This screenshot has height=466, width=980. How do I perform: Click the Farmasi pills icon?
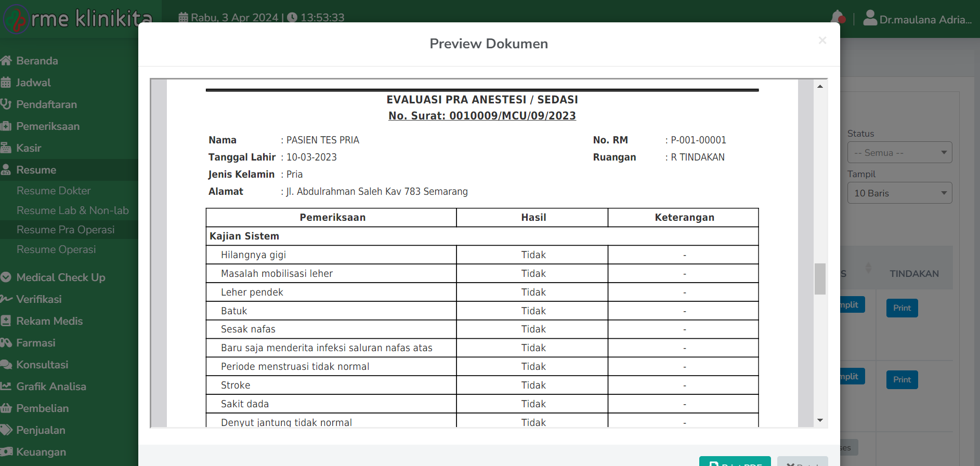(6, 343)
